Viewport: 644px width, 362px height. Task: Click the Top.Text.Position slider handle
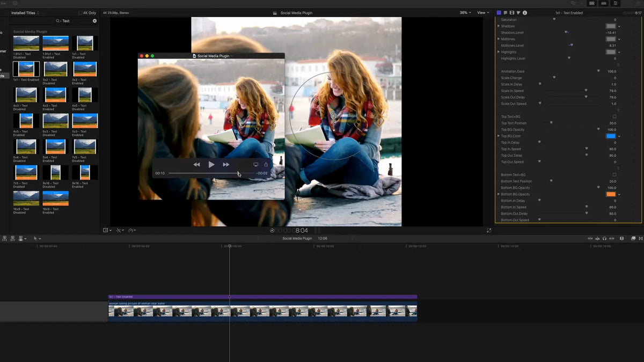[551, 123]
